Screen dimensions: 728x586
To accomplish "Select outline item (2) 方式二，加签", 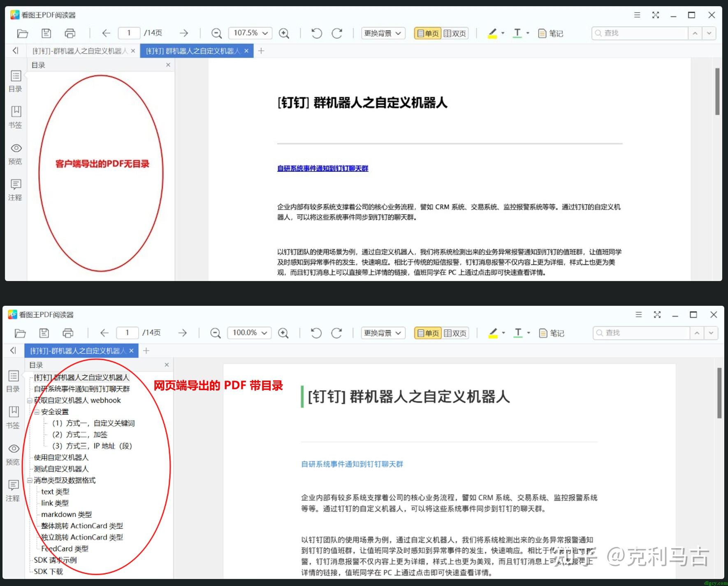I will [80, 435].
